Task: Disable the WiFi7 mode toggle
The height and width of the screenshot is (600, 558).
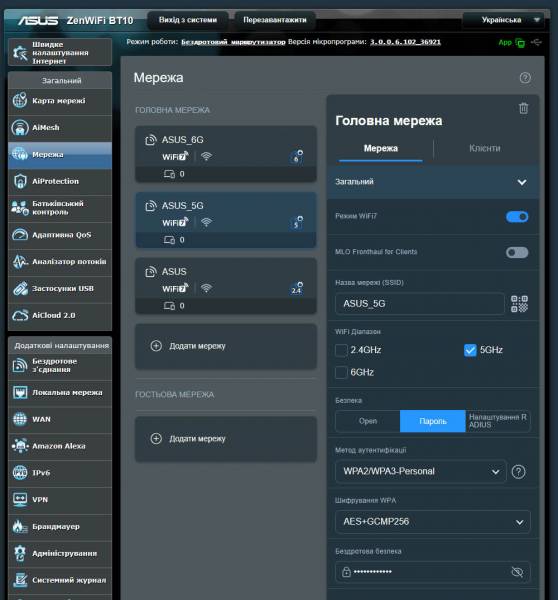Action: [x=517, y=217]
